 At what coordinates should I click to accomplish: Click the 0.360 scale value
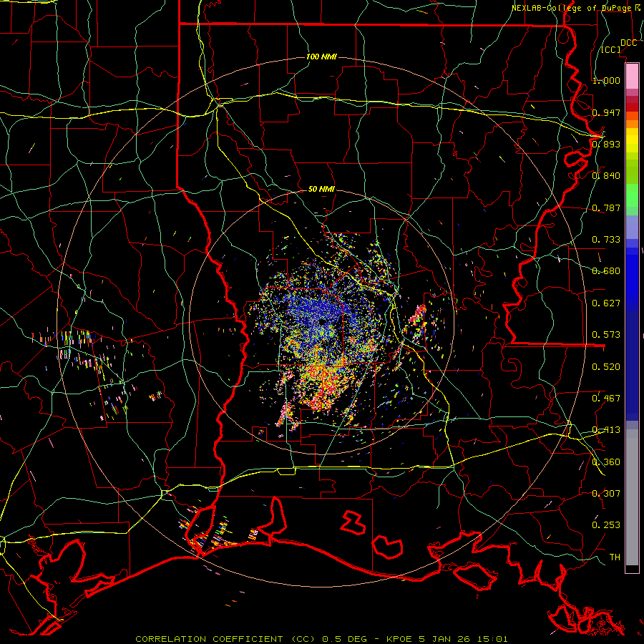[x=606, y=462]
